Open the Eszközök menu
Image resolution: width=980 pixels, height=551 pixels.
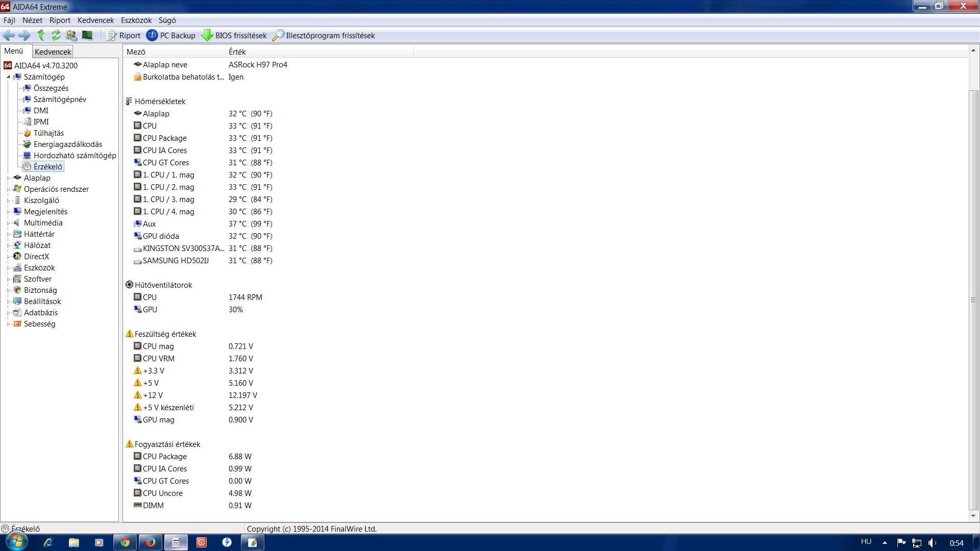[136, 20]
